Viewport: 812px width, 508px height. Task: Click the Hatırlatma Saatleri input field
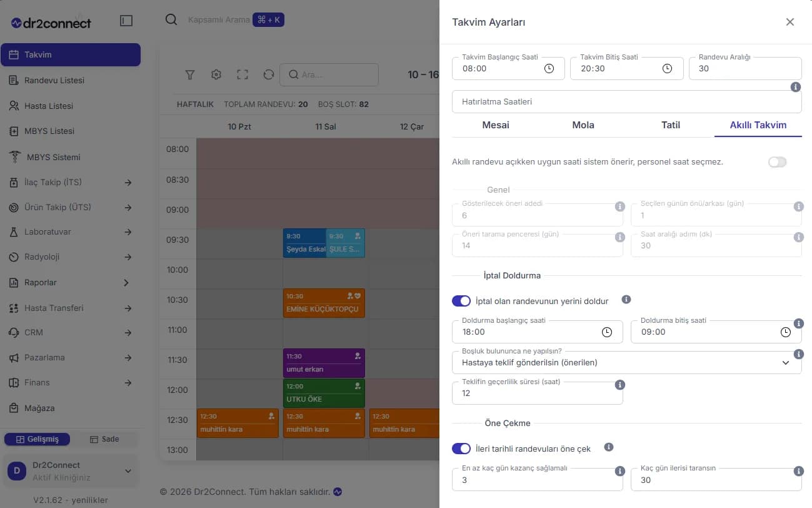pyautogui.click(x=626, y=101)
